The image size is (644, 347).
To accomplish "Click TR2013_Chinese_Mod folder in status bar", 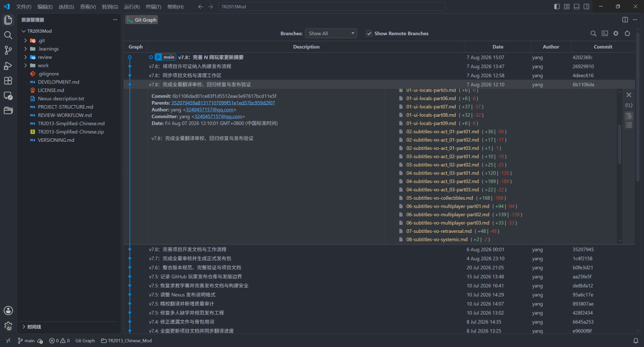I will (x=126, y=340).
